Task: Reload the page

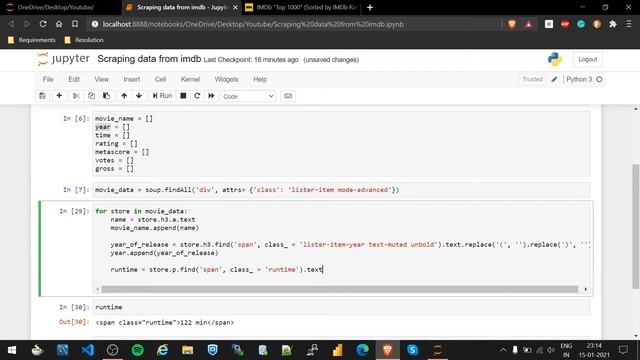Action: pos(43,24)
